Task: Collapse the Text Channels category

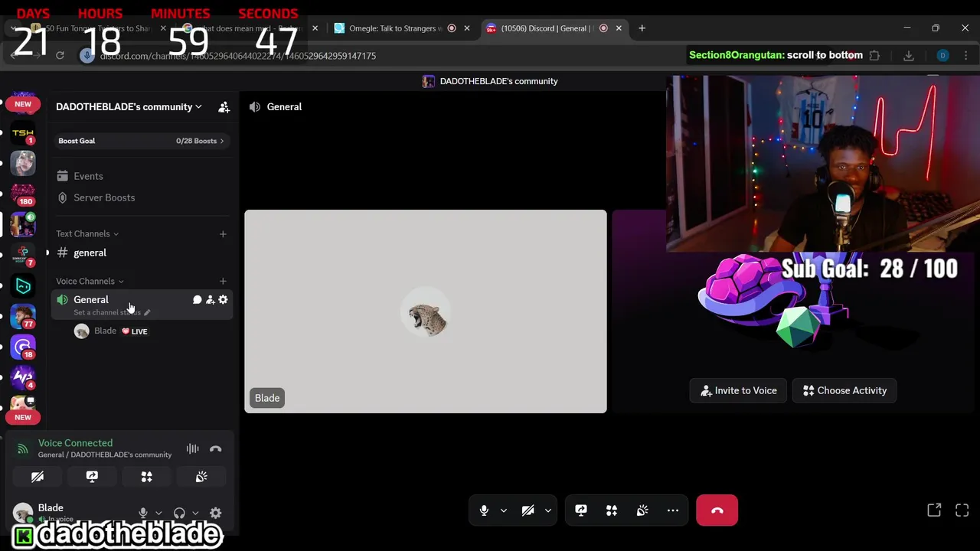Action: pyautogui.click(x=87, y=234)
